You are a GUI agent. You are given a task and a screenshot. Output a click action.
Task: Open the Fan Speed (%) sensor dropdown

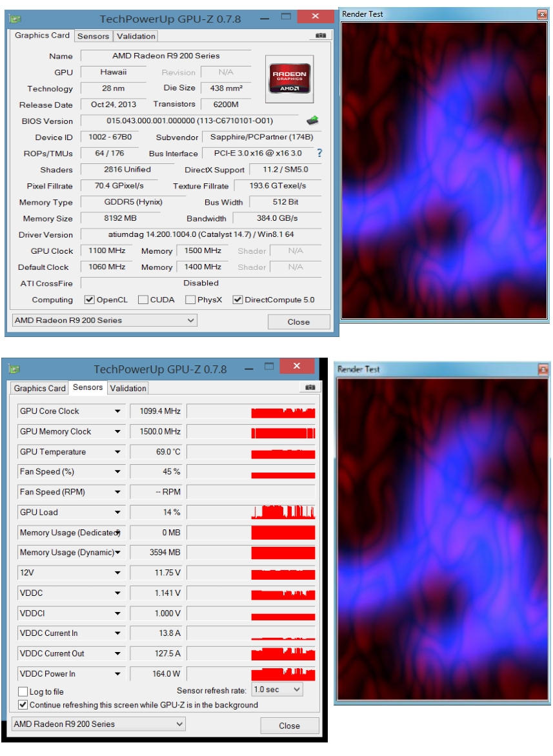(x=117, y=471)
